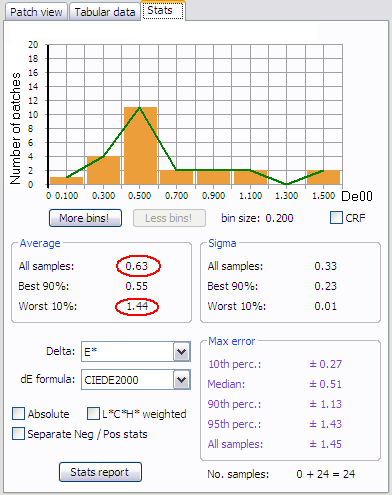Switch to the Patch view tab
The image size is (392, 495).
pos(36,12)
